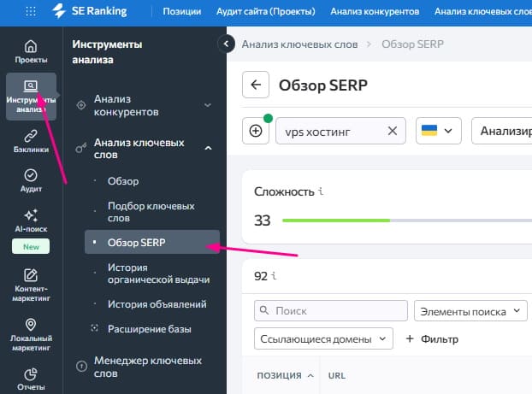
Task: Click the magnifier icon in Поиск field
Action: [x=264, y=310]
